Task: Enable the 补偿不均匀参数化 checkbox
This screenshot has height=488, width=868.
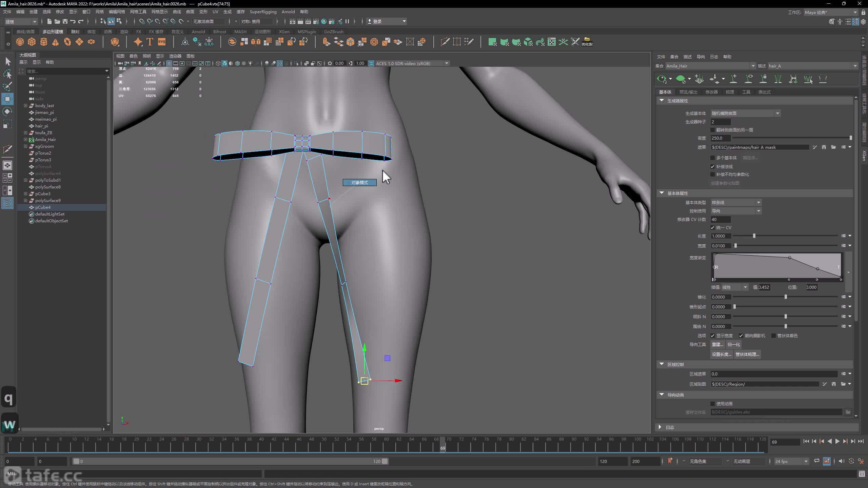Action: 712,175
